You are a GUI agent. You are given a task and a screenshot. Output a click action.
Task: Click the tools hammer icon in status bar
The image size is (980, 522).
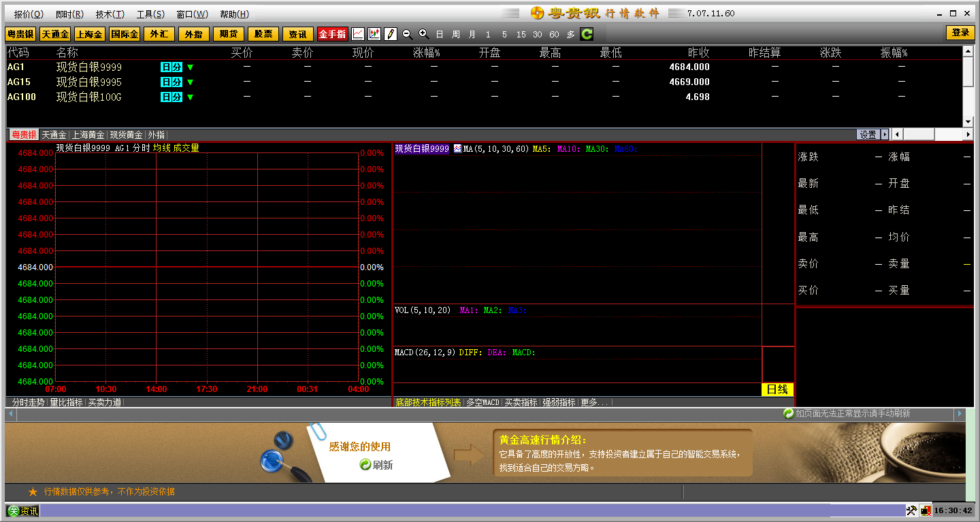pyautogui.click(x=911, y=510)
